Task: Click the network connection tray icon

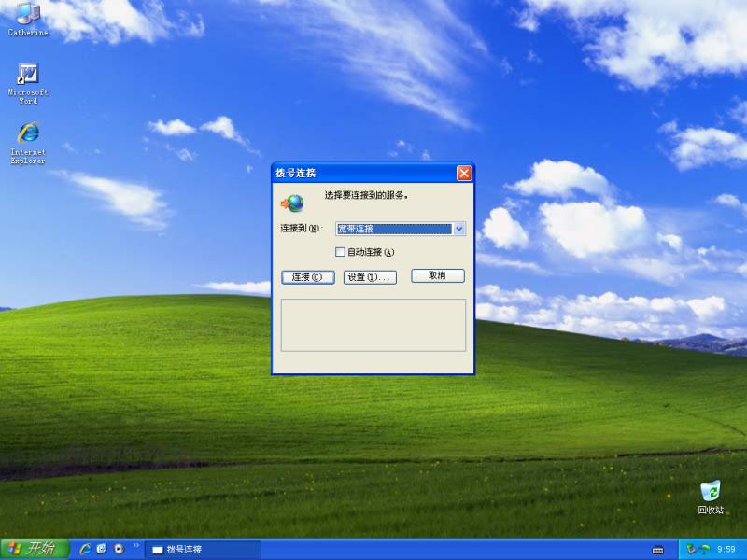Action: [691, 549]
